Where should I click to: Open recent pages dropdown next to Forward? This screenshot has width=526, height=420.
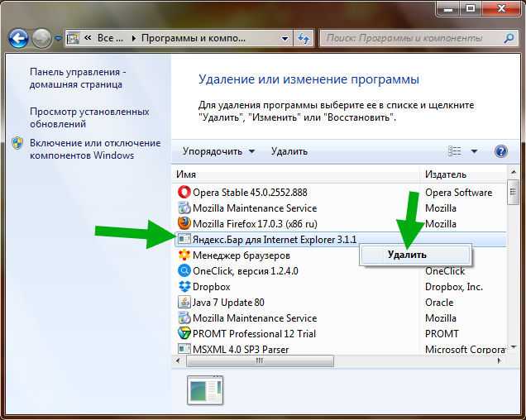point(58,39)
